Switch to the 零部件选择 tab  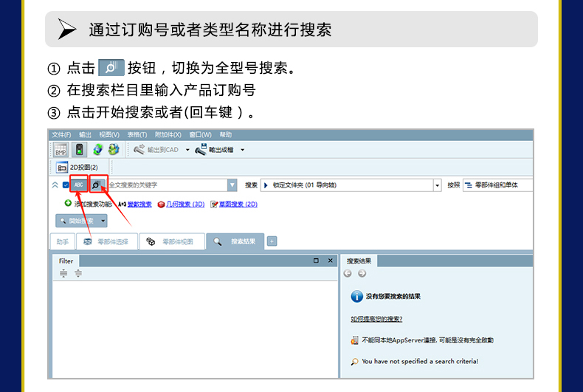coord(106,241)
